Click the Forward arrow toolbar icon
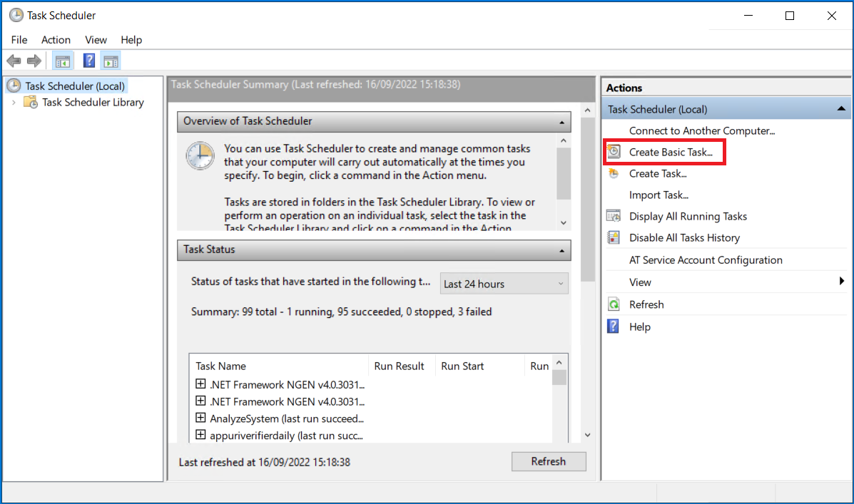854x504 pixels. tap(34, 61)
